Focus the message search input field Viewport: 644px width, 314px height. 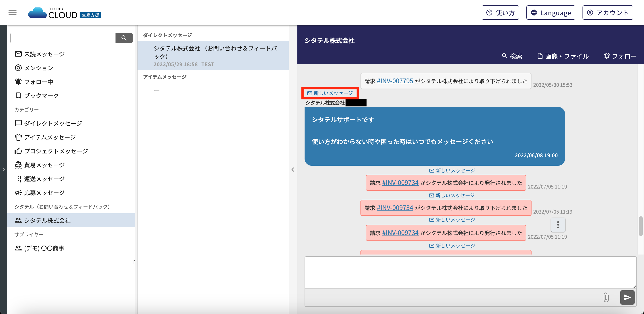(63, 38)
